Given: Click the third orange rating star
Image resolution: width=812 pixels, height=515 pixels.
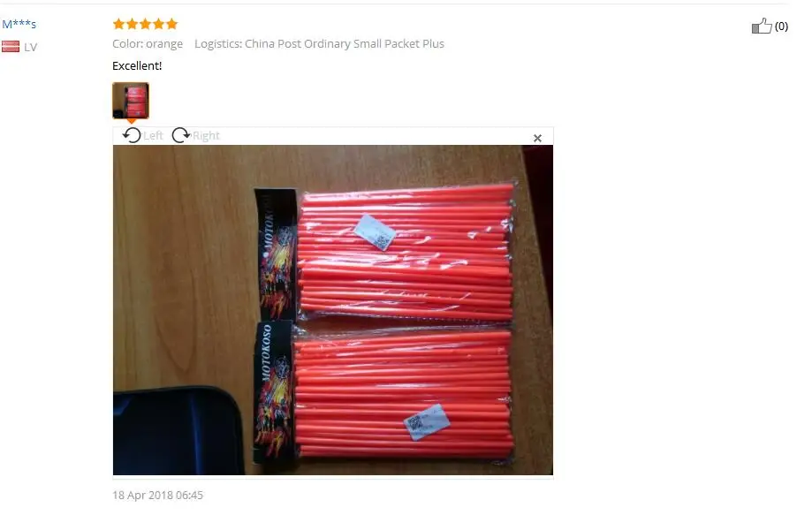Looking at the screenshot, I should 146,24.
